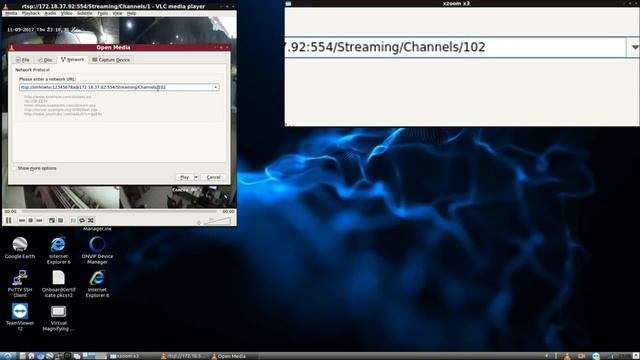Mute audio via the speaker icon
Viewport: 640px width, 360px height.
[199, 222]
